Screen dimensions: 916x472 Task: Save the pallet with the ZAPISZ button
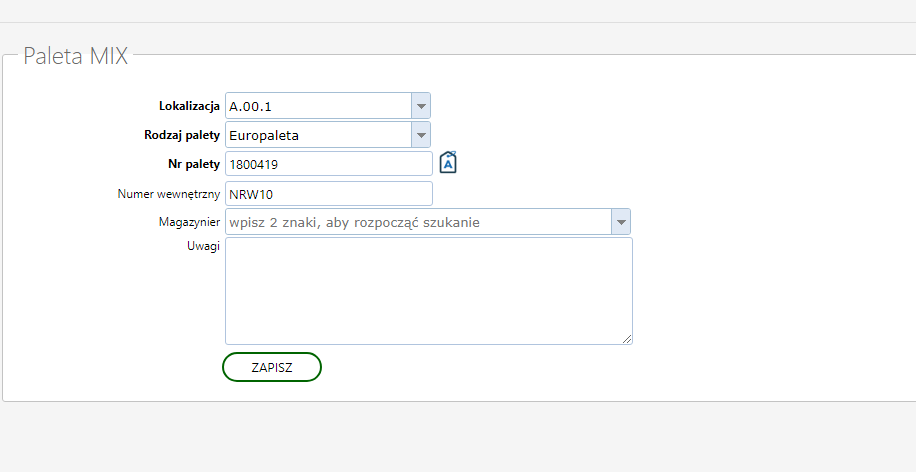pyautogui.click(x=272, y=367)
